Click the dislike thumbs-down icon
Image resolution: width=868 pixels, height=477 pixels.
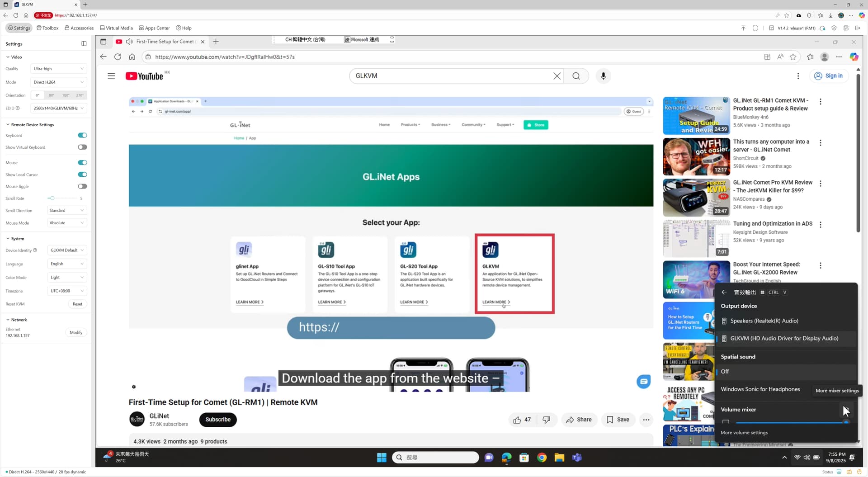546,420
